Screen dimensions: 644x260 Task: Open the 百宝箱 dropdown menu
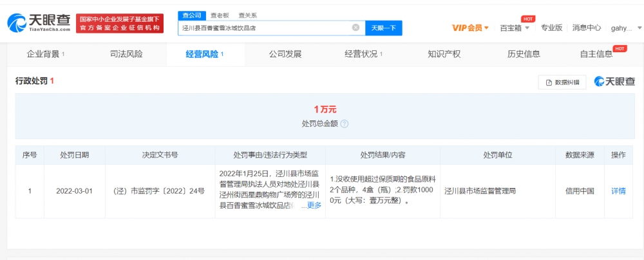click(514, 28)
